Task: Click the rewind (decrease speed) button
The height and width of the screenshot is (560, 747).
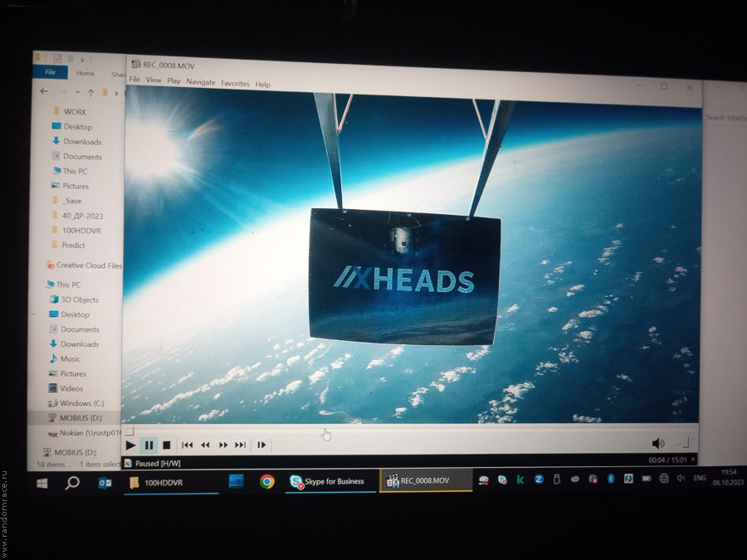Action: (x=205, y=446)
